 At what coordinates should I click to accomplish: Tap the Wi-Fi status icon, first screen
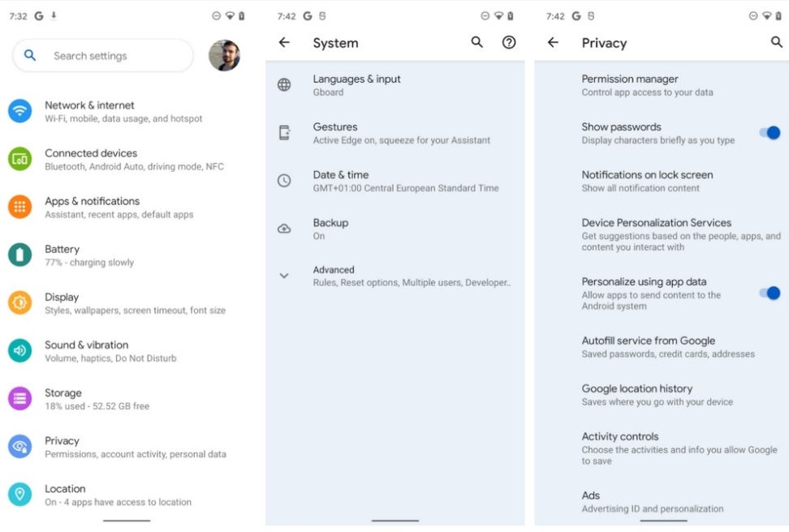(x=230, y=15)
